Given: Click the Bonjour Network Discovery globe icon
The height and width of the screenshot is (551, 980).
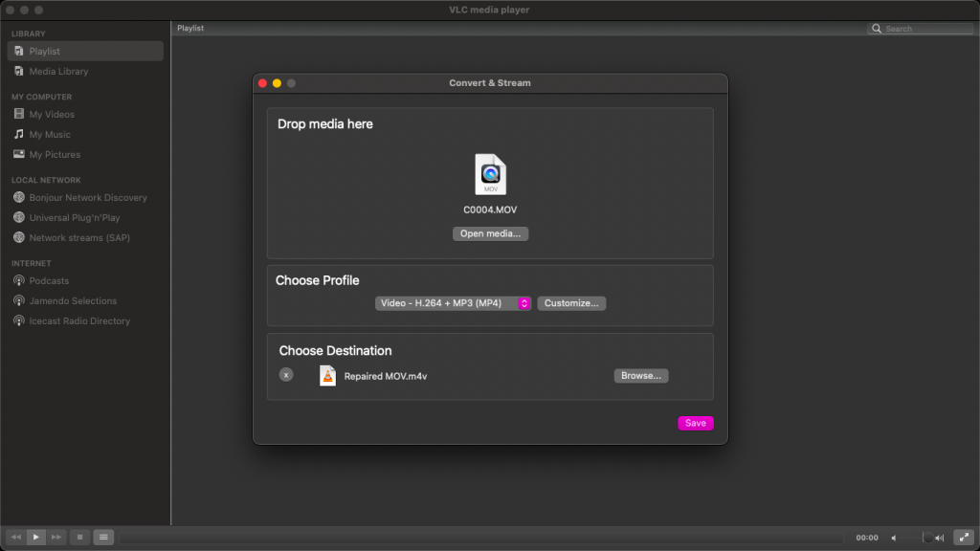Looking at the screenshot, I should click(x=19, y=197).
